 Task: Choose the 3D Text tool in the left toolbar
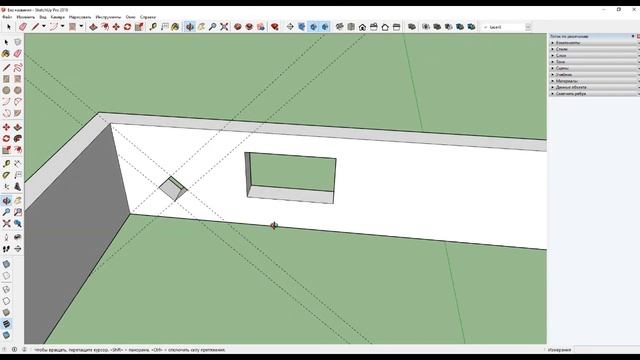tap(18, 187)
